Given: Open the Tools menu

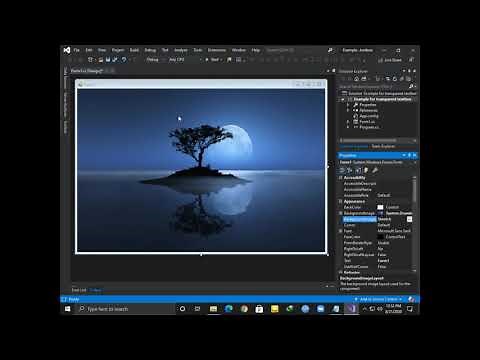Looking at the screenshot, I should click(x=198, y=50).
